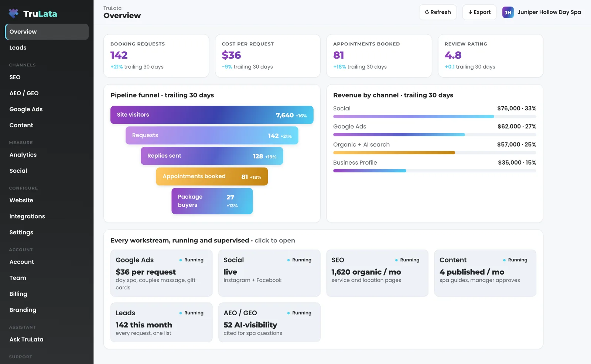
Task: Open the Analytics page
Action: click(47, 155)
